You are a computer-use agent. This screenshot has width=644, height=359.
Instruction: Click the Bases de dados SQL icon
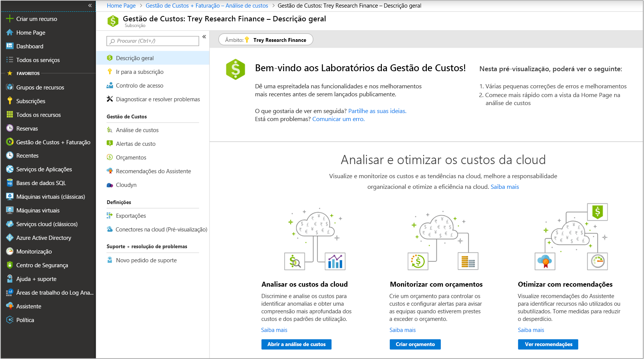[x=10, y=183]
